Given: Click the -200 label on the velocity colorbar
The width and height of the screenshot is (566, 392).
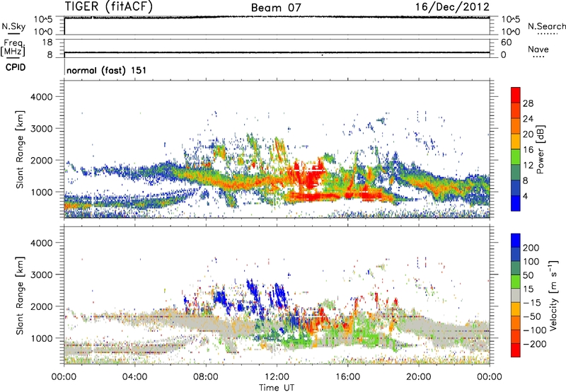Looking at the screenshot, I should [535, 345].
